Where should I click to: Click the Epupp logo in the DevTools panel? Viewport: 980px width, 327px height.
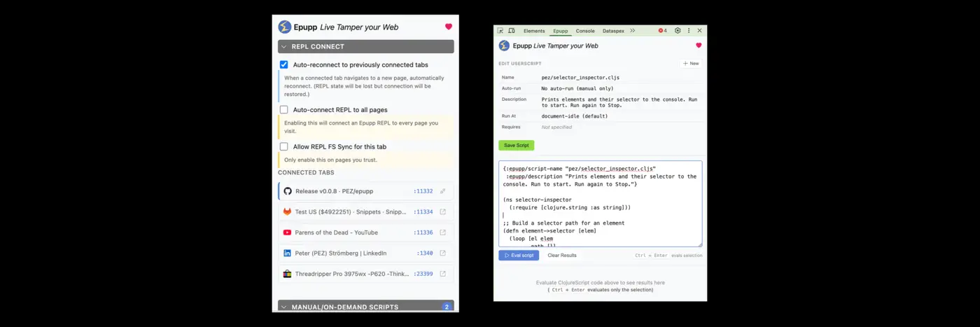[504, 46]
